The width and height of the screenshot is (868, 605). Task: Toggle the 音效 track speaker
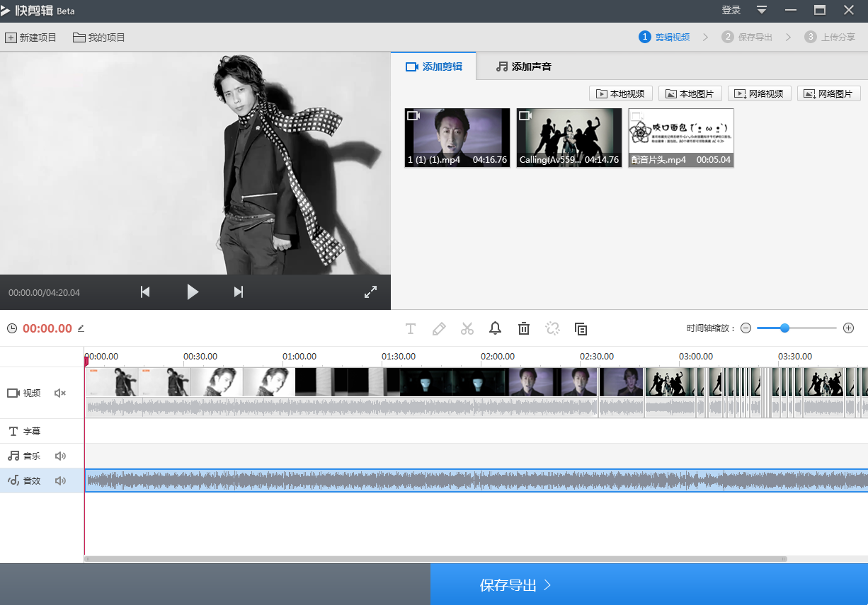pos(60,480)
